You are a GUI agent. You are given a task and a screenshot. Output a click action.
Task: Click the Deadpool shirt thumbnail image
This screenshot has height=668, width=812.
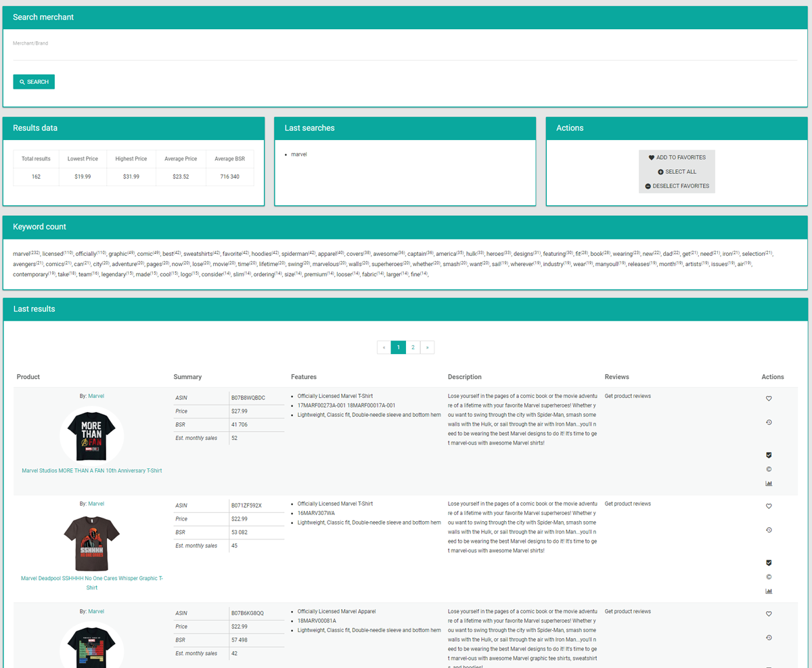point(92,543)
